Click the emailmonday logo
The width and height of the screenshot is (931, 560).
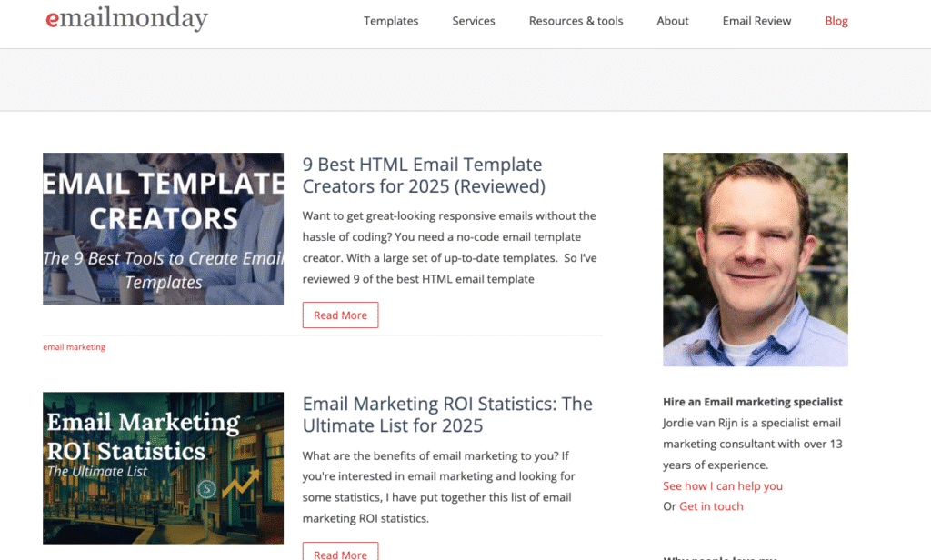pos(126,18)
